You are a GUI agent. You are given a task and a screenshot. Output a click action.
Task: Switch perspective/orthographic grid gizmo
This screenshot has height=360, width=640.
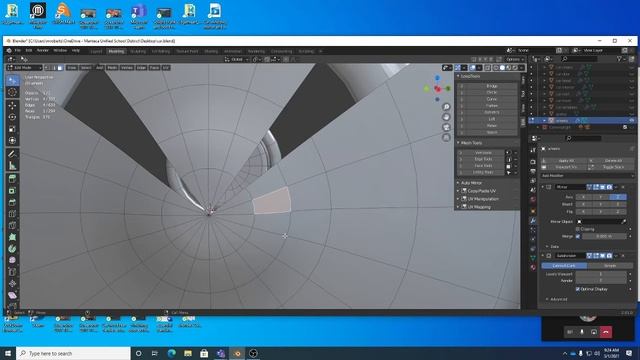446,138
